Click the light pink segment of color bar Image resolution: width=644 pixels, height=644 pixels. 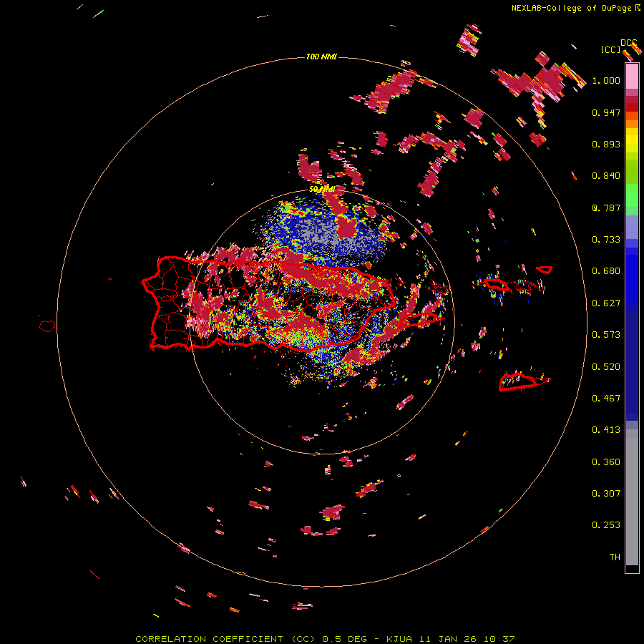(x=632, y=76)
